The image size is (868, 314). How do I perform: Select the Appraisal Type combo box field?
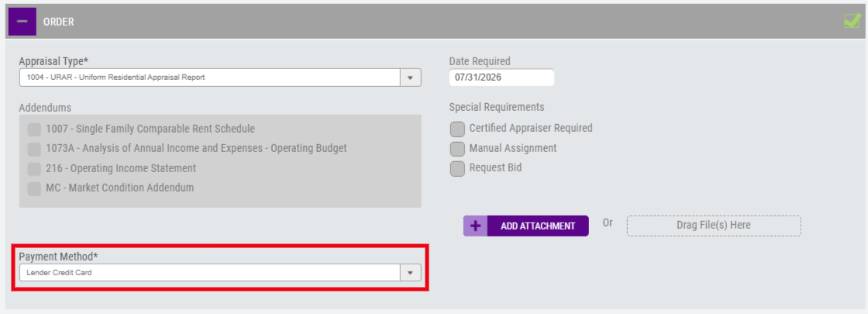[220, 78]
